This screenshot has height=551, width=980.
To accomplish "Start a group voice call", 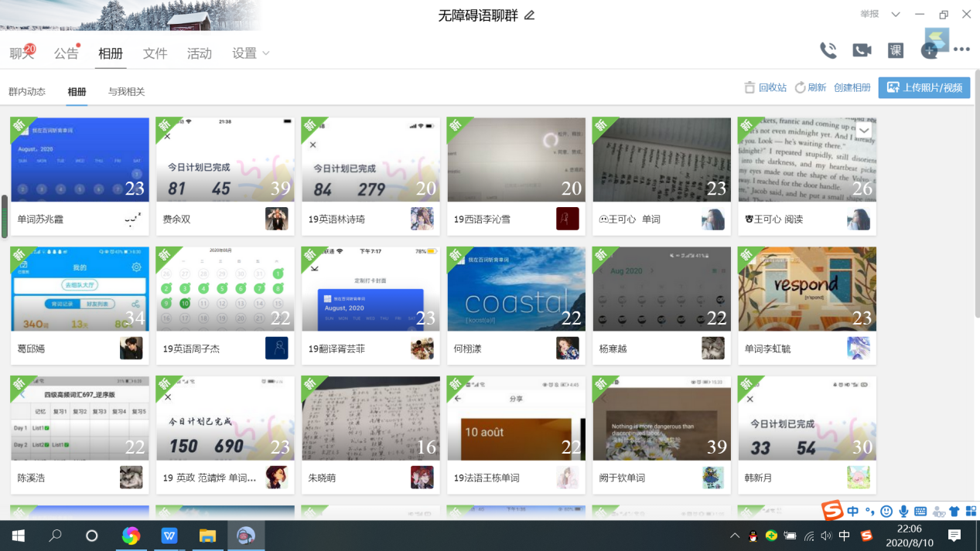I will coord(828,51).
